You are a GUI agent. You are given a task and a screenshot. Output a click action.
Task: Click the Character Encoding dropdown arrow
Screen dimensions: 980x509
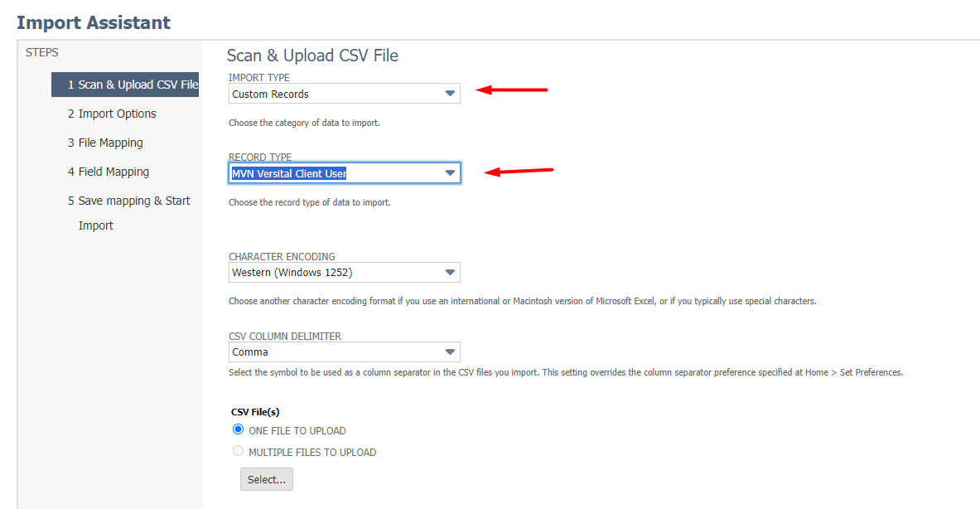(x=450, y=273)
